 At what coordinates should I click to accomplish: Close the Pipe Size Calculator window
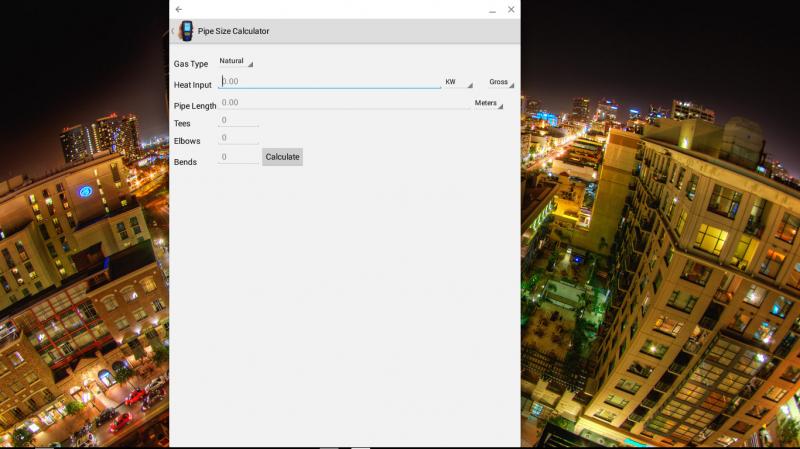(x=511, y=9)
